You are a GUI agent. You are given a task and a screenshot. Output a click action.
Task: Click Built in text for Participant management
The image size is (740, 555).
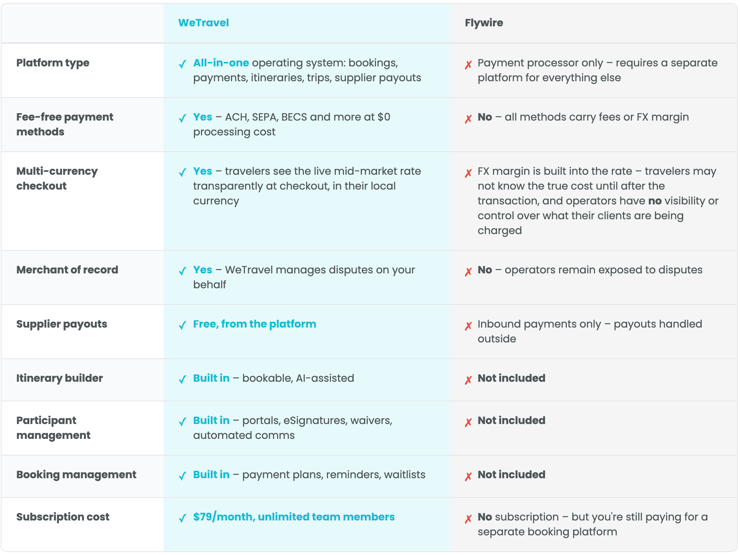coord(211,421)
